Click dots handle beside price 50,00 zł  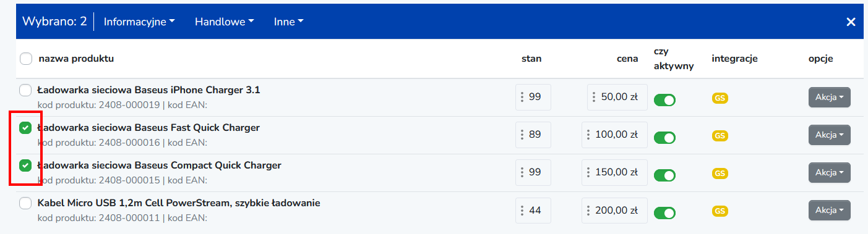click(x=594, y=97)
